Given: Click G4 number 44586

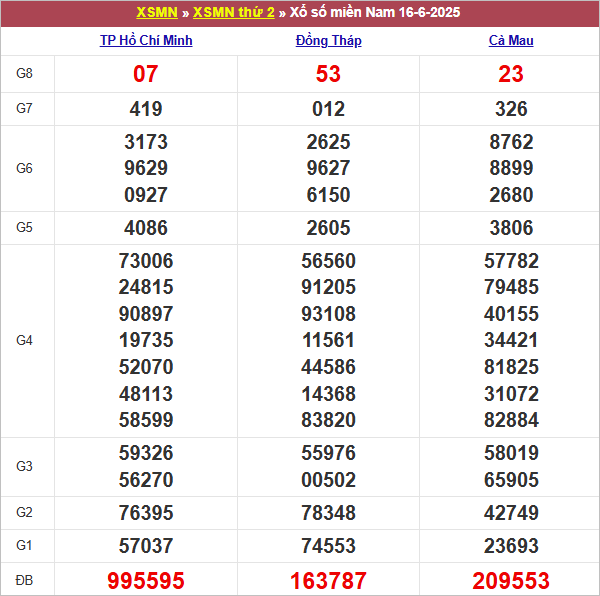Looking at the screenshot, I should (x=328, y=367).
